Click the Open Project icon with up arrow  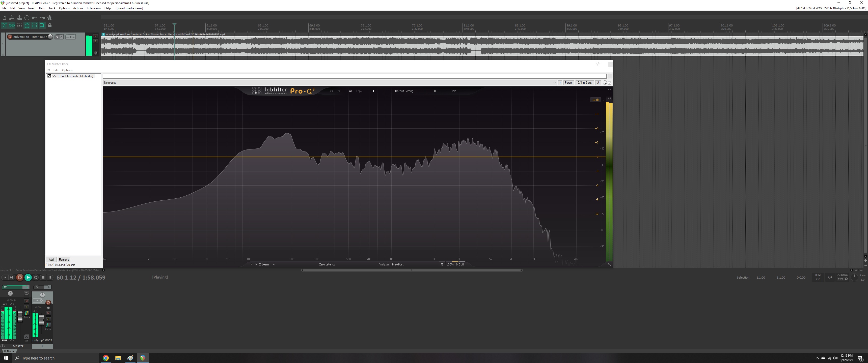coord(12,18)
